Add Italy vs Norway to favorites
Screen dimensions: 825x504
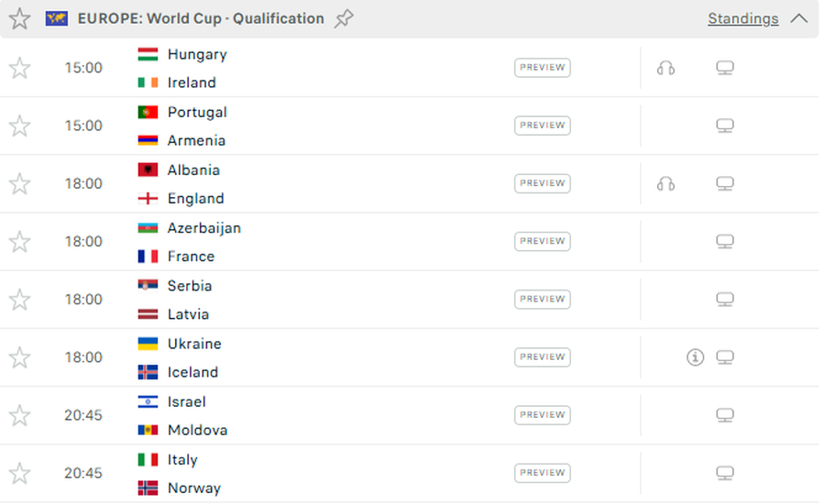click(19, 473)
